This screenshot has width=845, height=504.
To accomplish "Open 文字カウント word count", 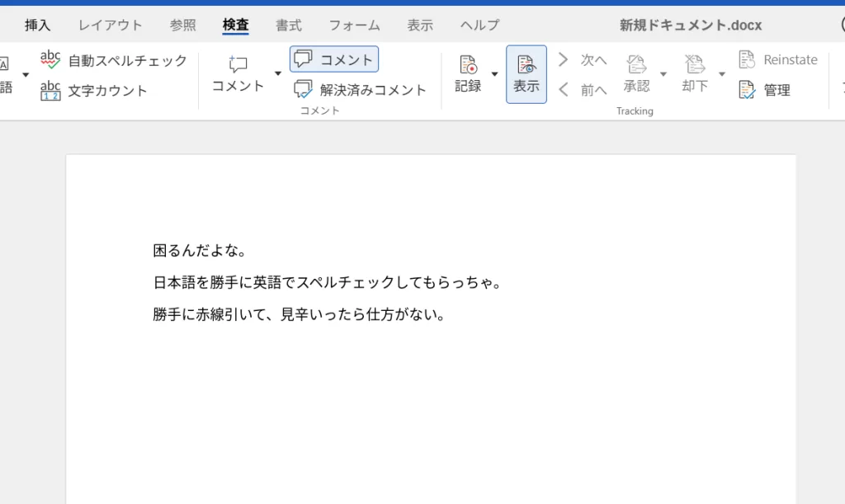I will point(99,91).
